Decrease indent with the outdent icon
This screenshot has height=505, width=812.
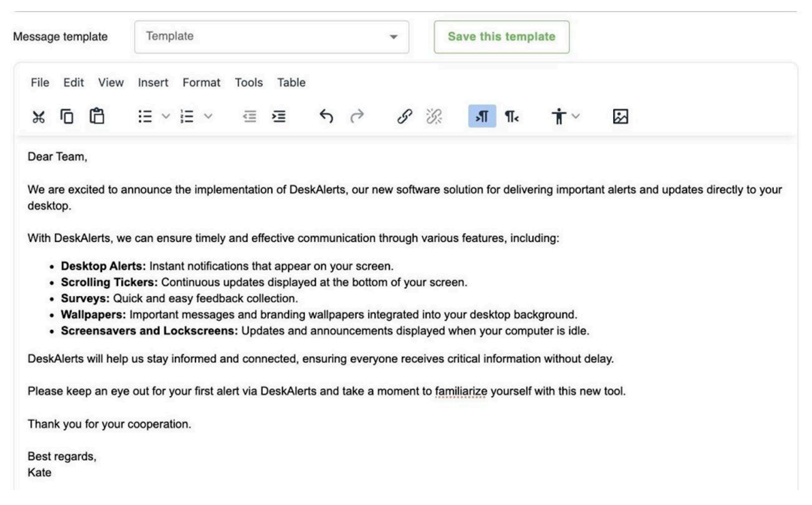(x=249, y=116)
